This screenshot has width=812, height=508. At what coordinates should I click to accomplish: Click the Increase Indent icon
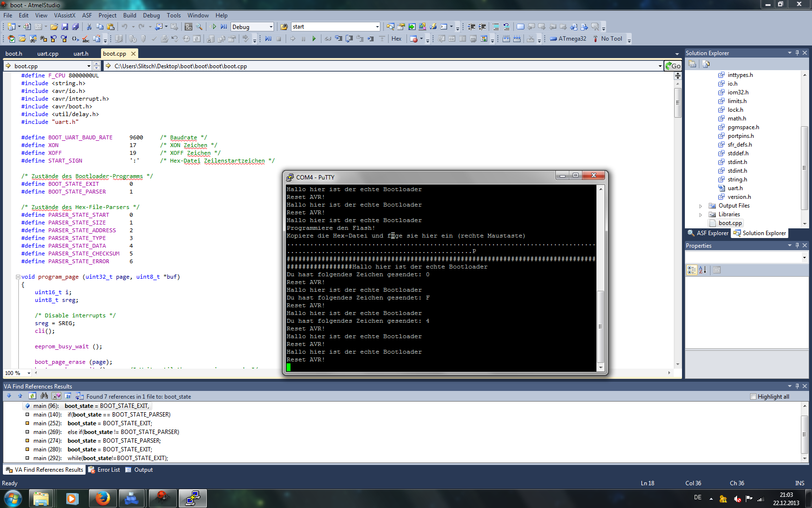(482, 27)
